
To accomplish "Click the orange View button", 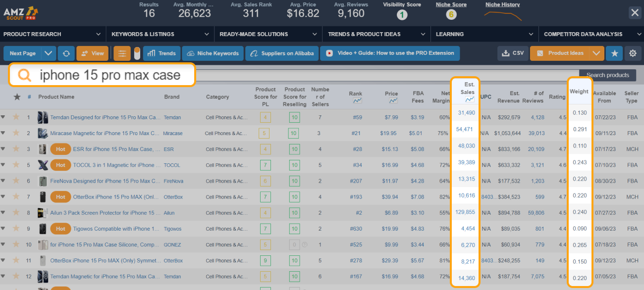I will tap(92, 53).
